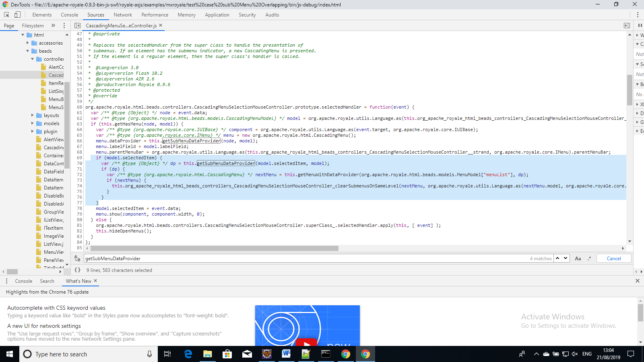The width and height of the screenshot is (644, 362).
Task: Open File Explorer from the taskbar
Action: pyautogui.click(x=207, y=354)
